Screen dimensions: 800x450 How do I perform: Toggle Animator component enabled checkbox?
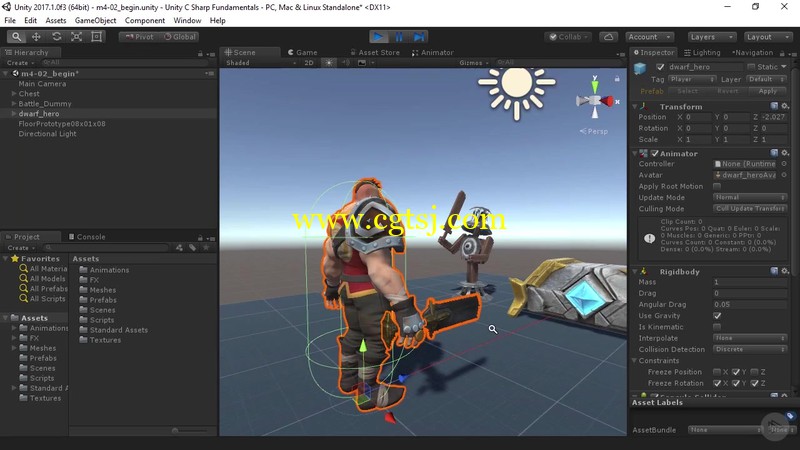click(x=655, y=153)
